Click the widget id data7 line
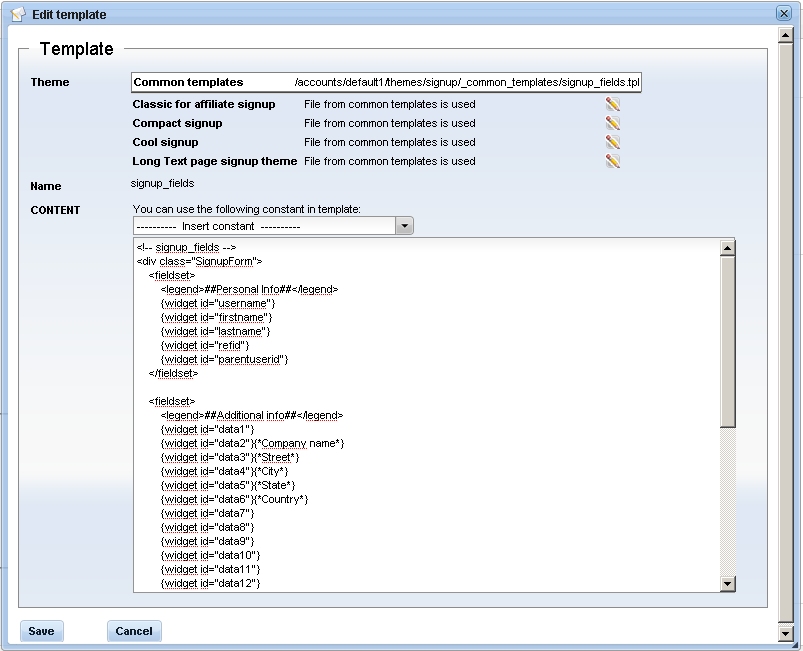 coord(207,513)
